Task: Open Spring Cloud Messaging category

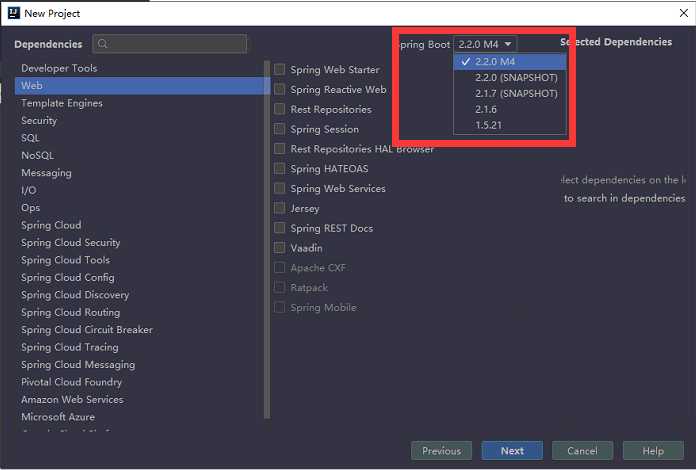Action: 139,364
